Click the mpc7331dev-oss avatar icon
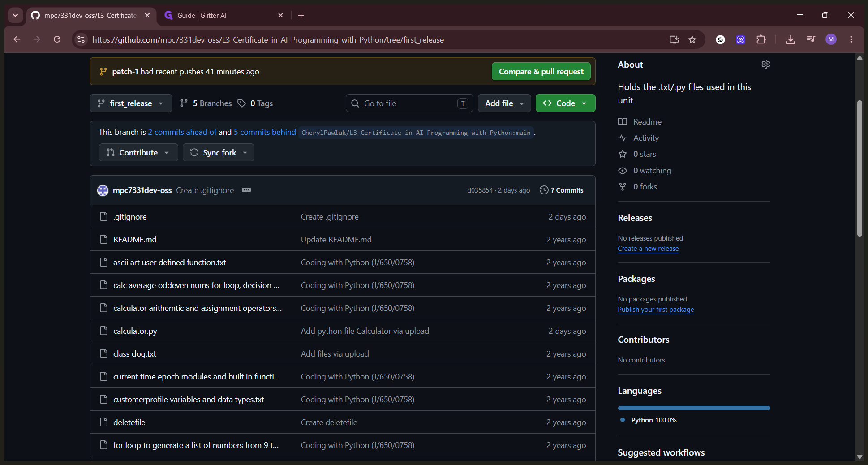Image resolution: width=868 pixels, height=465 pixels. pos(103,190)
